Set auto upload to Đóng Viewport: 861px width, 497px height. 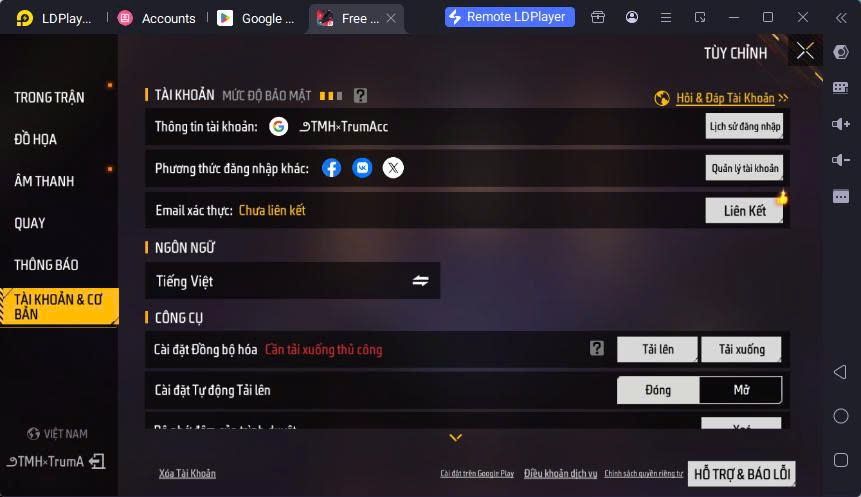[x=658, y=390]
